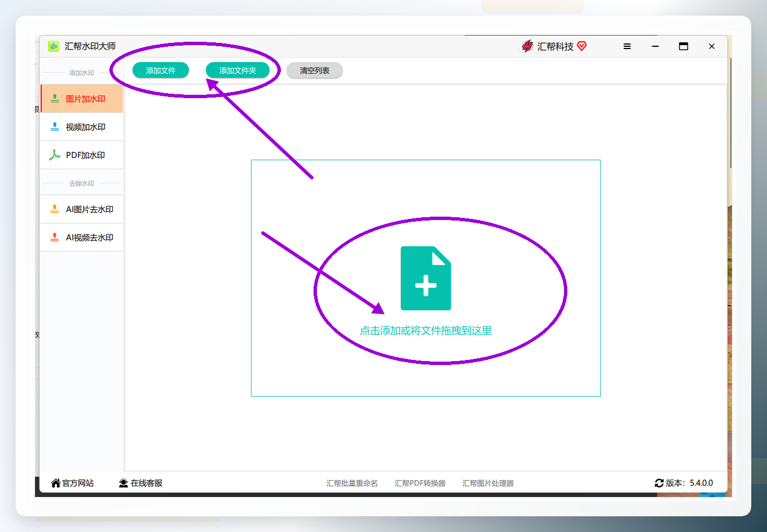
Task: Click the PDF icon beside PDF加水印
Action: (x=55, y=155)
